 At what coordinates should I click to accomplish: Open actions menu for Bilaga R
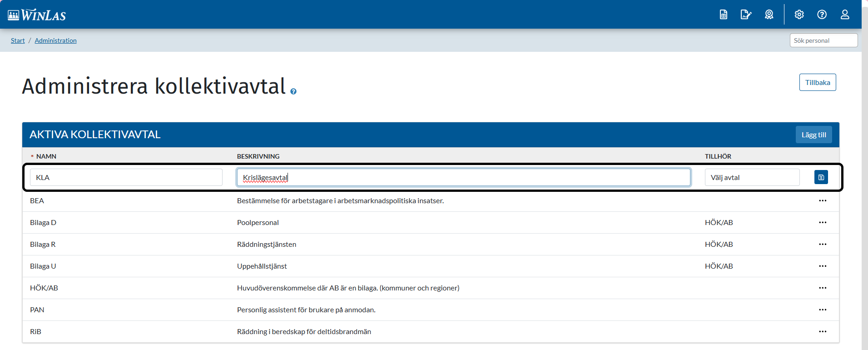point(823,244)
